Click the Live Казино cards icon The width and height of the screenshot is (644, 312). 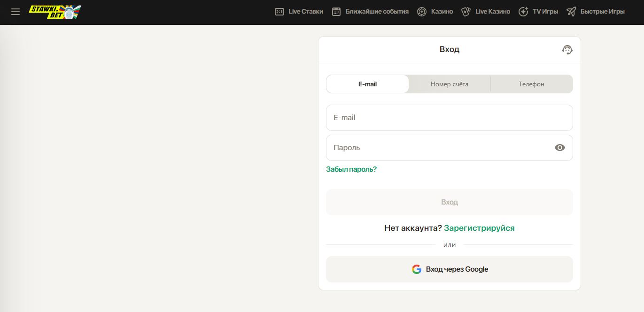click(466, 12)
